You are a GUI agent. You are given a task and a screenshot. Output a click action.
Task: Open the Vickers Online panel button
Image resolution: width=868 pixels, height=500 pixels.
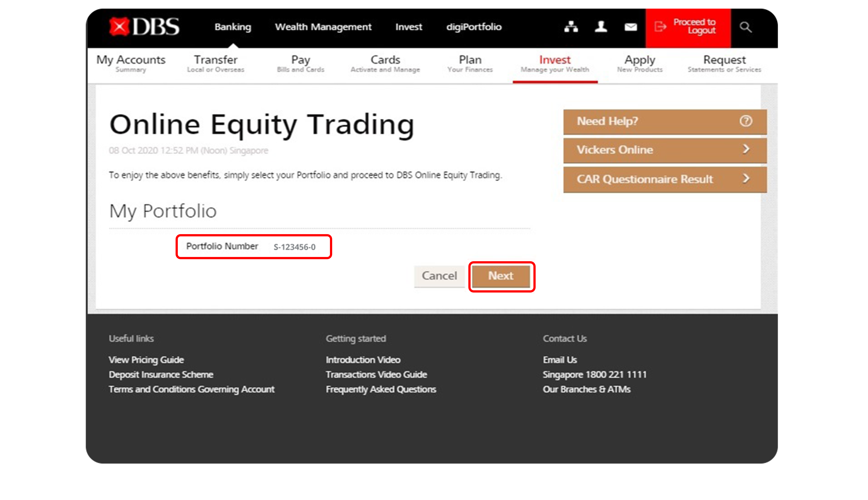click(x=665, y=150)
